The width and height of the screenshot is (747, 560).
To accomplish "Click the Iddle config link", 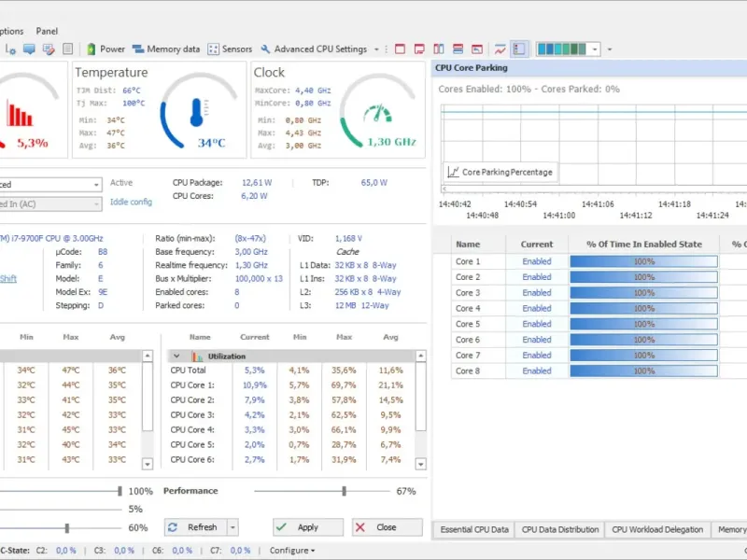I will tap(131, 202).
